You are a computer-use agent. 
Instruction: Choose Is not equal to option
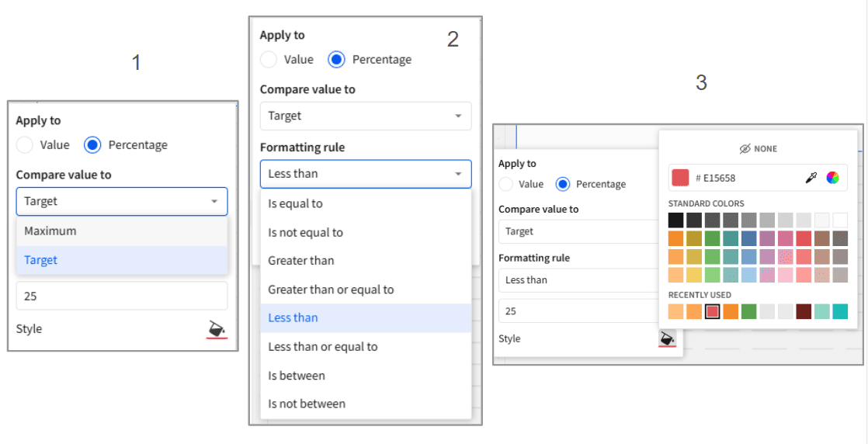[x=305, y=232]
